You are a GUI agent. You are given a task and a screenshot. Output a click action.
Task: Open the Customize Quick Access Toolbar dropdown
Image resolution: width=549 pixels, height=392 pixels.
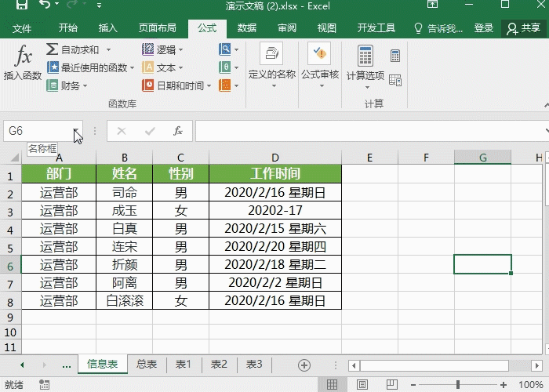(99, 5)
